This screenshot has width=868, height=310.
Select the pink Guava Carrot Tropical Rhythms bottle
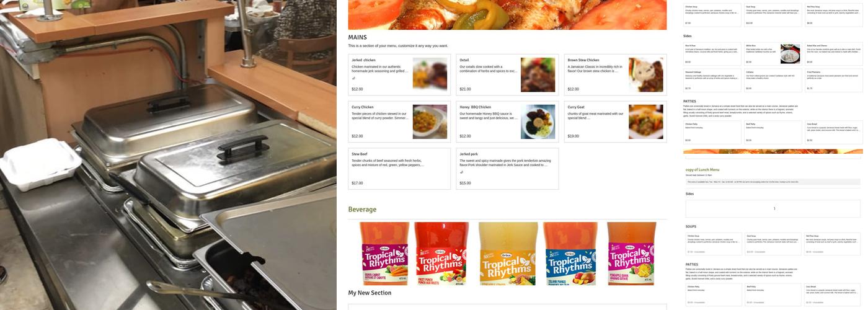(x=384, y=254)
